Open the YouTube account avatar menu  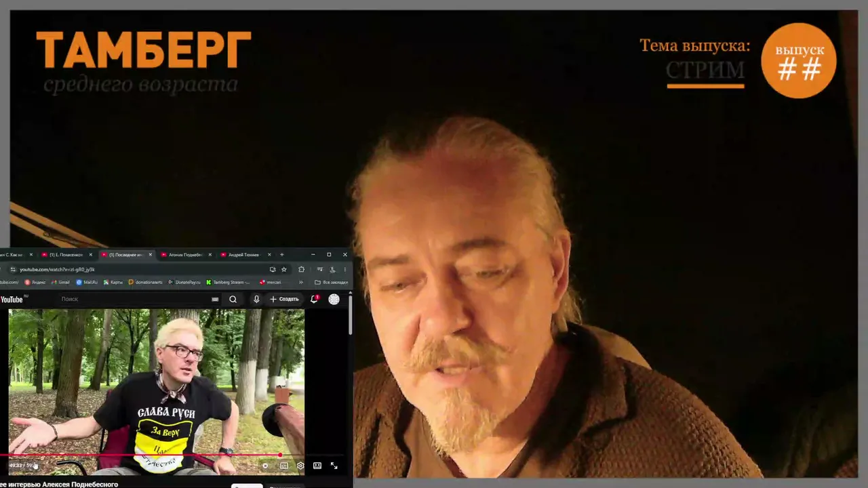tap(334, 299)
